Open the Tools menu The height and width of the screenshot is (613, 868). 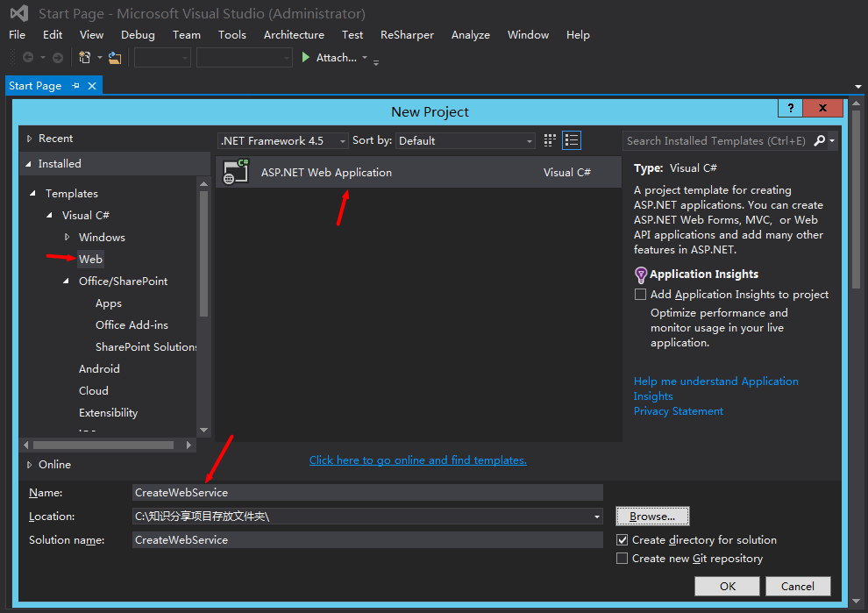pos(232,35)
